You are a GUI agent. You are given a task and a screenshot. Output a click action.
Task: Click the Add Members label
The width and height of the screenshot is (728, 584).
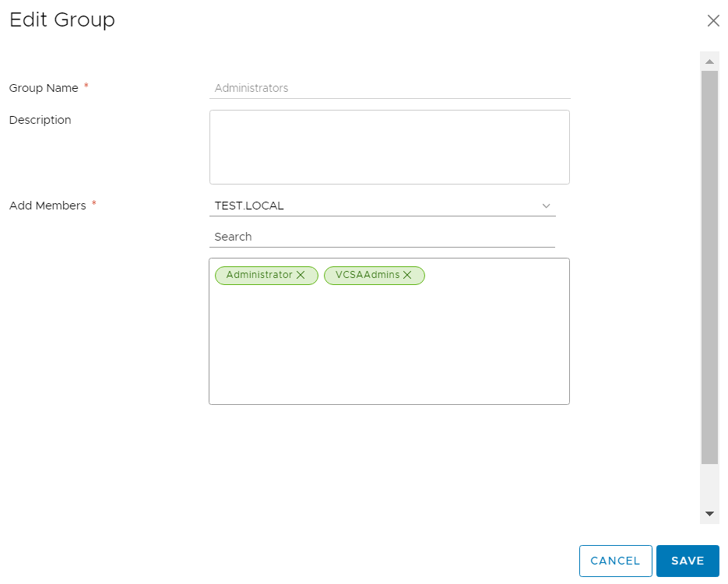pyautogui.click(x=47, y=206)
